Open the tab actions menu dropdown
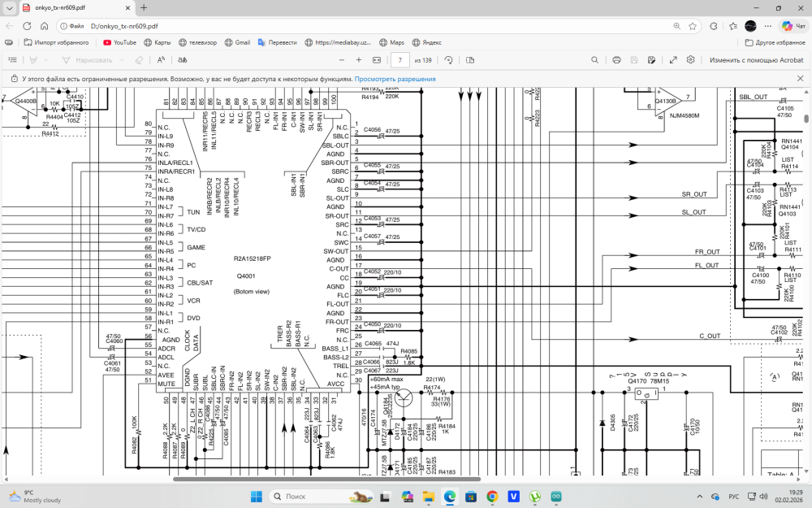Viewport: 812px width, 508px height. coord(8,7)
